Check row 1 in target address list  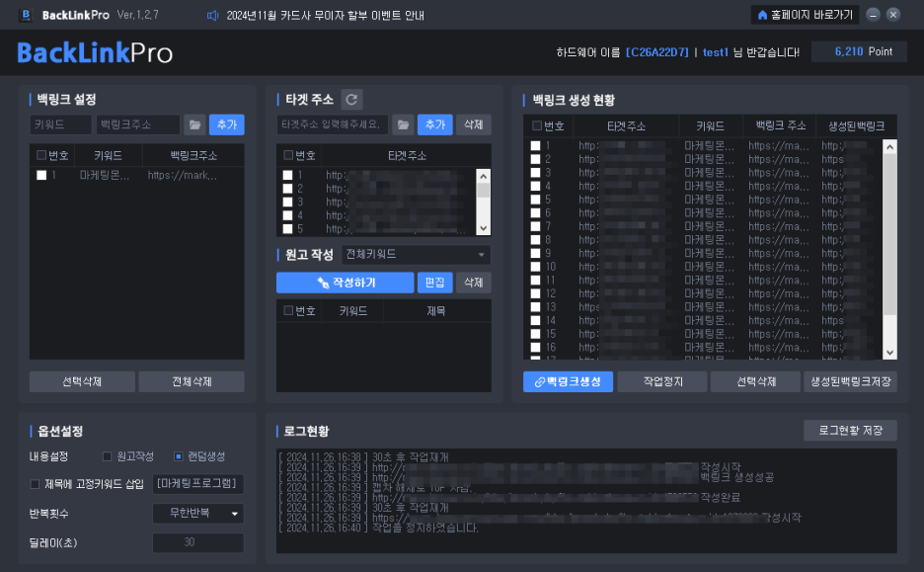coord(287,175)
